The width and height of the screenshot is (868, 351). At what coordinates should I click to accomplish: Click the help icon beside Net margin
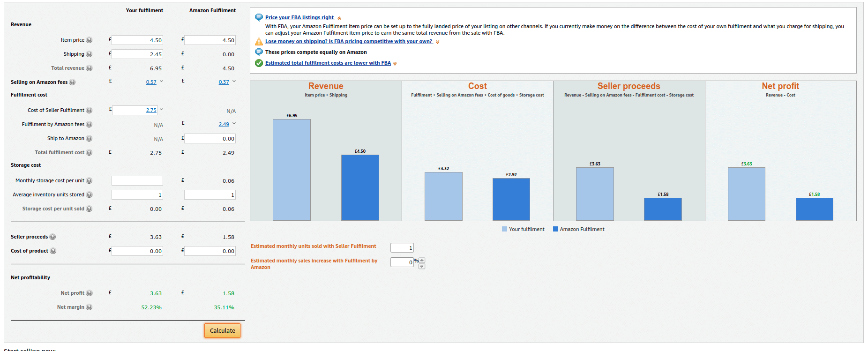point(89,307)
